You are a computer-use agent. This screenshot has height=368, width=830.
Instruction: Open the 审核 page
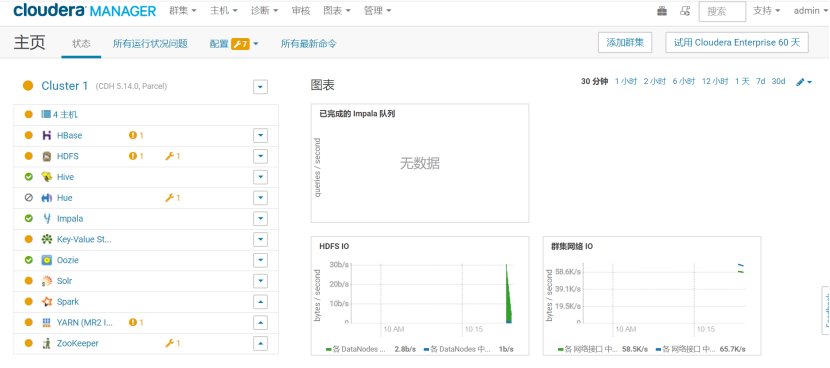[301, 11]
